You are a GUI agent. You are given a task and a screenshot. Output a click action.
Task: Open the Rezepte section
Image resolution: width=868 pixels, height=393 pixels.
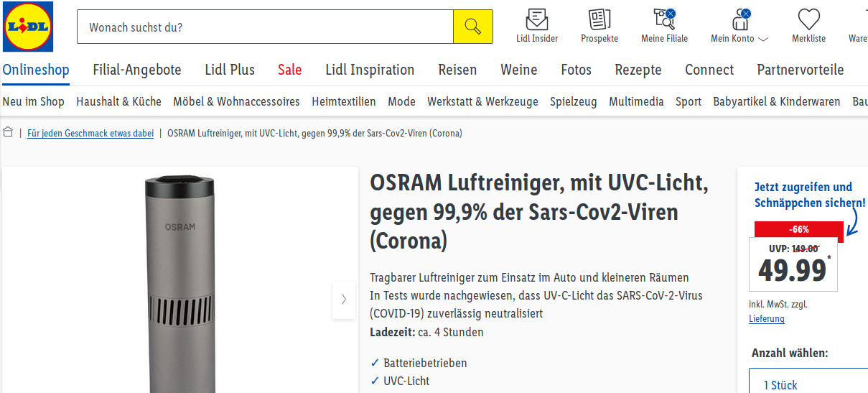tap(638, 70)
